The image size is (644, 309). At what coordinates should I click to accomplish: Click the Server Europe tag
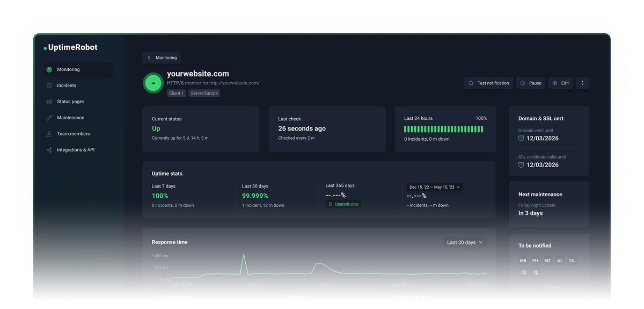point(204,94)
